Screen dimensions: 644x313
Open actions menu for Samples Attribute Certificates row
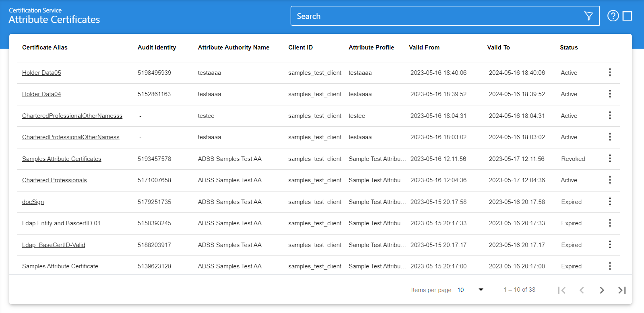pos(610,159)
